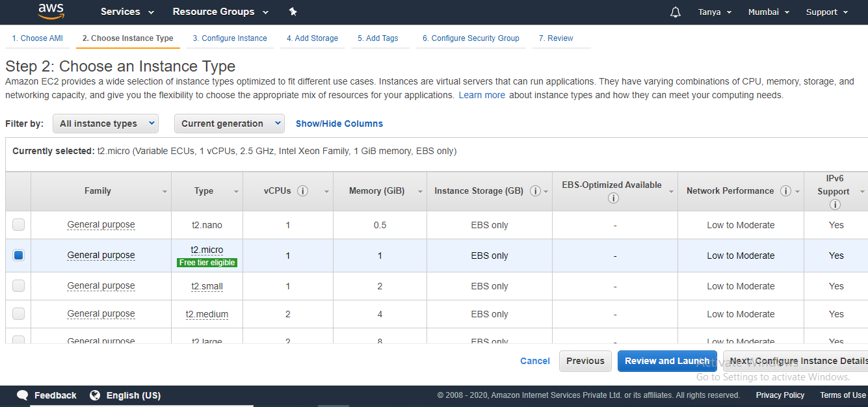Uncheck the t2.micro instance checkbox
Image resolution: width=868 pixels, height=407 pixels.
19,256
